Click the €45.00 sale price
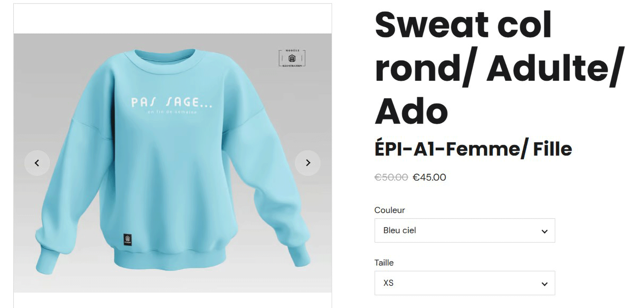This screenshot has height=308, width=644. [429, 177]
